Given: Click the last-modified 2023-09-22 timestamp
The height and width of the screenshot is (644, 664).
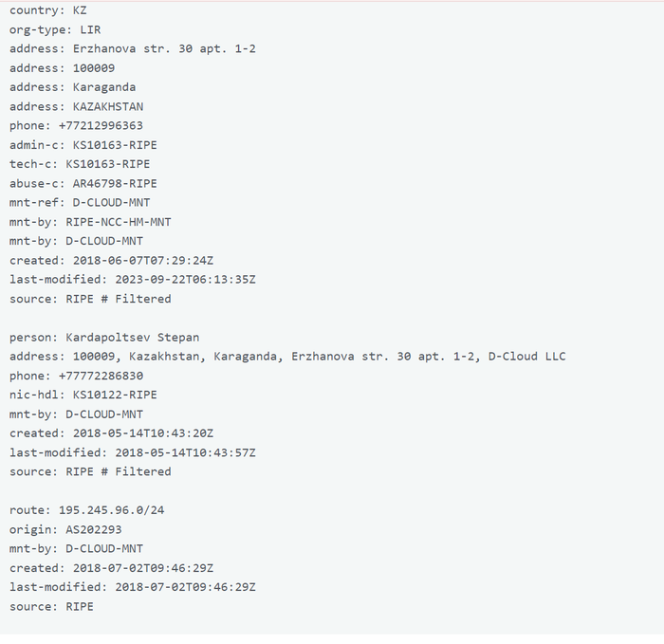Looking at the screenshot, I should pos(185,280).
